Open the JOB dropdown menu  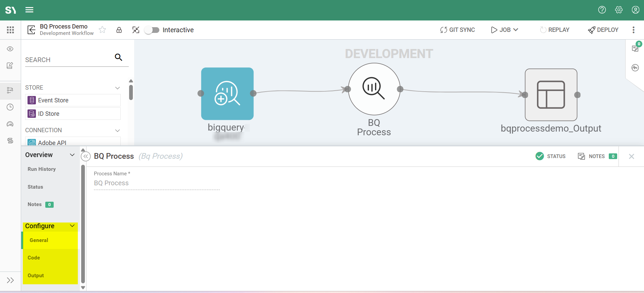point(504,30)
